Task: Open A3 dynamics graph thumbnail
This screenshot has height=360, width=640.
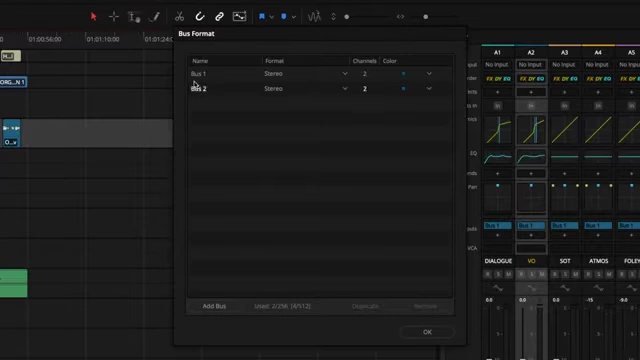Action: [564, 130]
